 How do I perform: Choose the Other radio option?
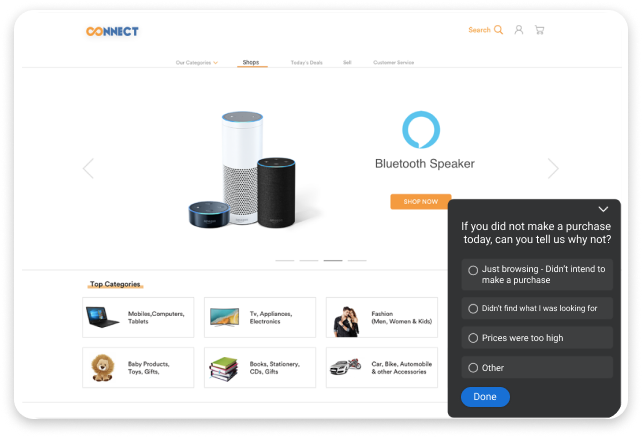point(537,368)
